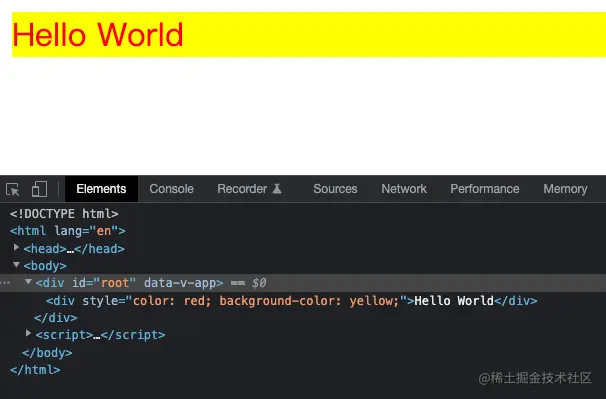
Task: Expand the script element arrow
Action: pyautogui.click(x=28, y=333)
